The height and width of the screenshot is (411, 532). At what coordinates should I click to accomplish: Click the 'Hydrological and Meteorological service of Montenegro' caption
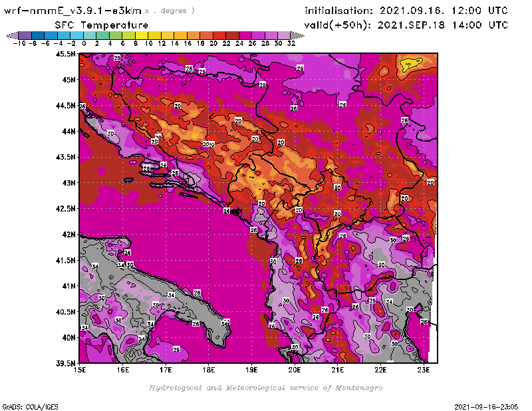[265, 388]
